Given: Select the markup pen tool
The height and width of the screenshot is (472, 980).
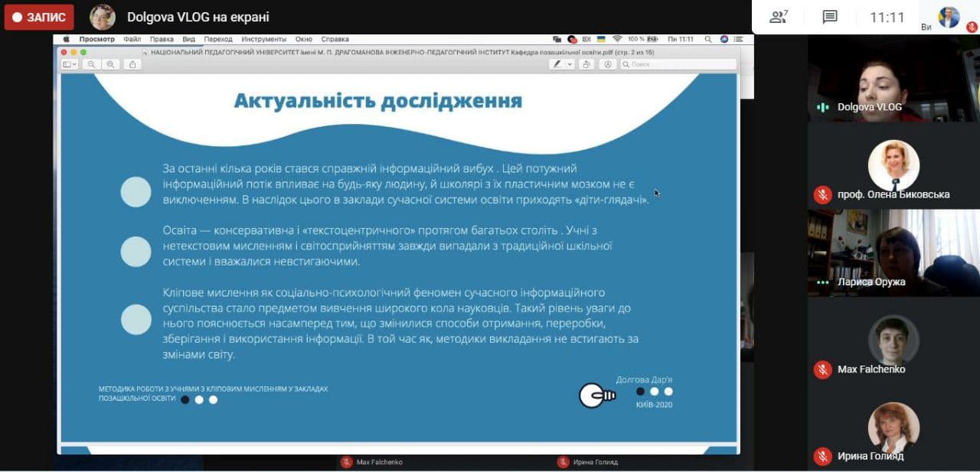Looking at the screenshot, I should (557, 64).
